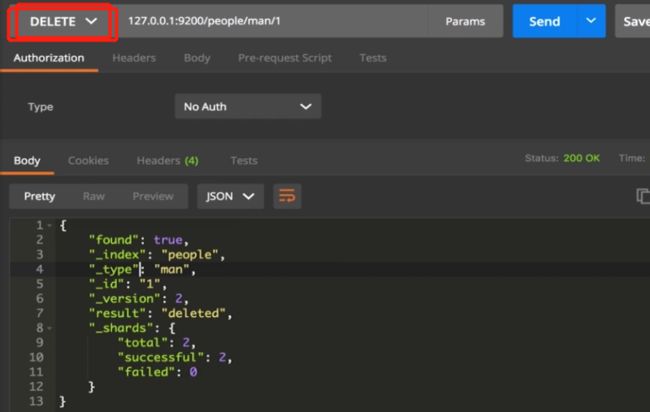Image resolution: width=650 pixels, height=412 pixels.
Task: Click the "total": 2 line
Action: point(156,343)
